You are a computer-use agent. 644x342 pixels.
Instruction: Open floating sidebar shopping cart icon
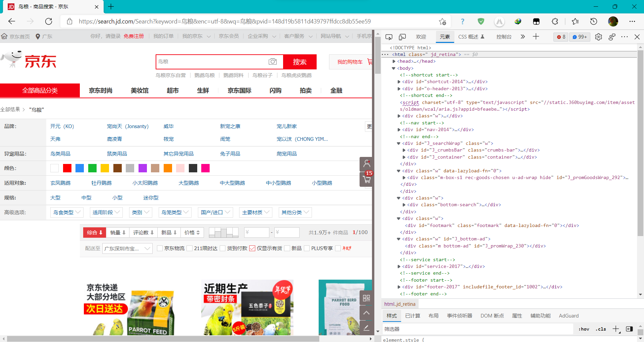(367, 179)
